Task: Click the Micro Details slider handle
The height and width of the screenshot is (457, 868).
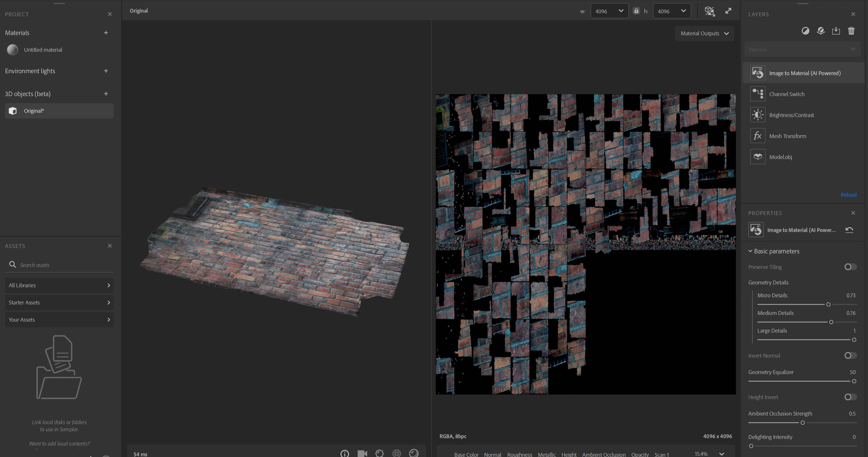Action: 828,304
